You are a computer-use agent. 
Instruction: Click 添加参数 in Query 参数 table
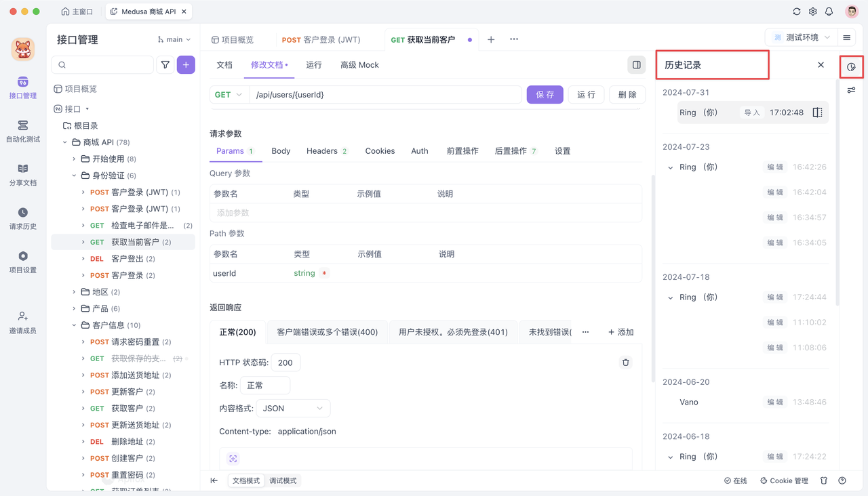click(233, 213)
